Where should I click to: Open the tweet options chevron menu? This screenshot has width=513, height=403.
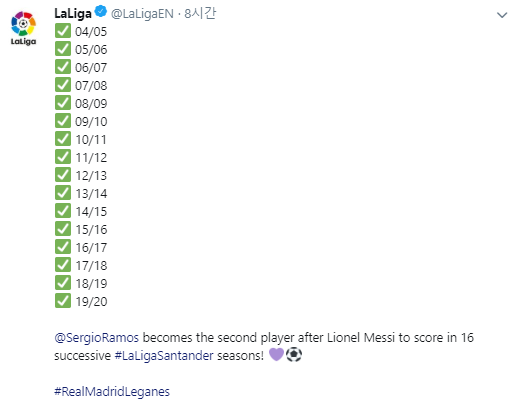point(502,15)
